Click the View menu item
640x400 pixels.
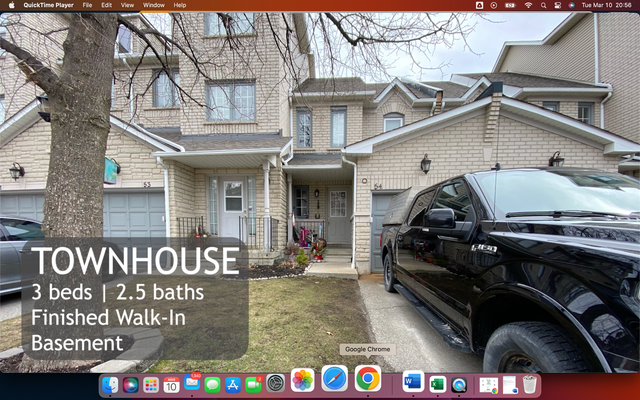(x=127, y=5)
